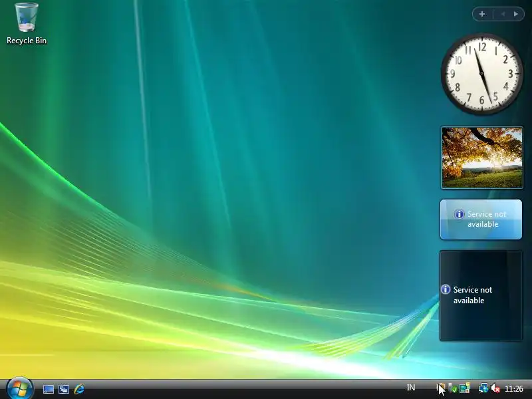Open the Recycle Bin desktop icon

coord(27,24)
